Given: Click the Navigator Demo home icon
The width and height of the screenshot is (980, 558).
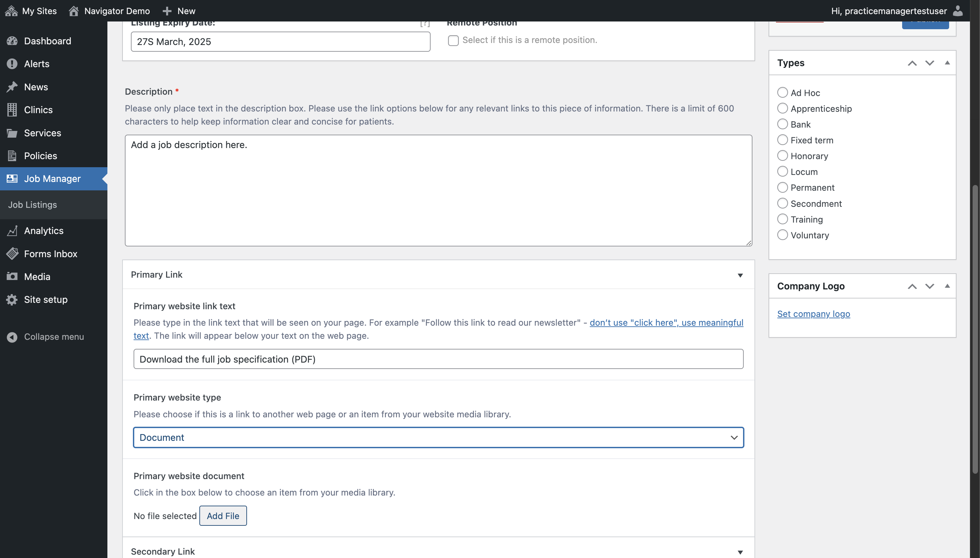Looking at the screenshot, I should point(74,11).
